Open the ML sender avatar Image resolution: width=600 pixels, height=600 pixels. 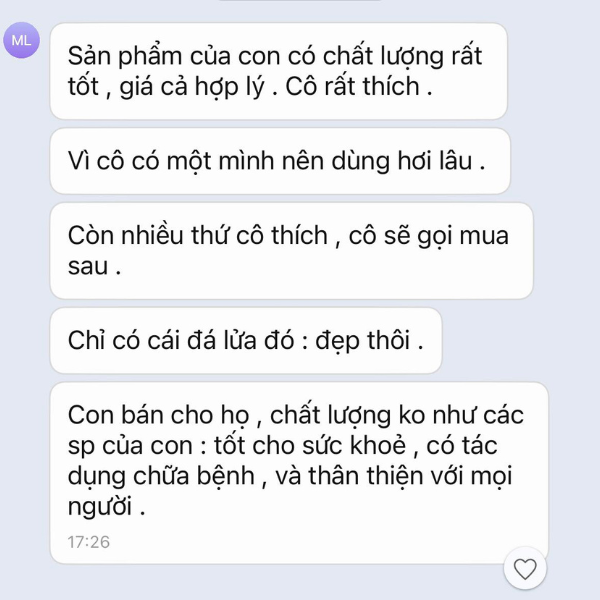coord(21,40)
